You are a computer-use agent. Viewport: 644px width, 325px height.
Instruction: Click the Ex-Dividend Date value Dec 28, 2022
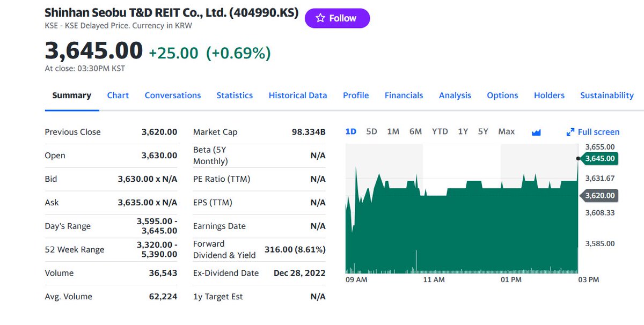[x=299, y=273]
